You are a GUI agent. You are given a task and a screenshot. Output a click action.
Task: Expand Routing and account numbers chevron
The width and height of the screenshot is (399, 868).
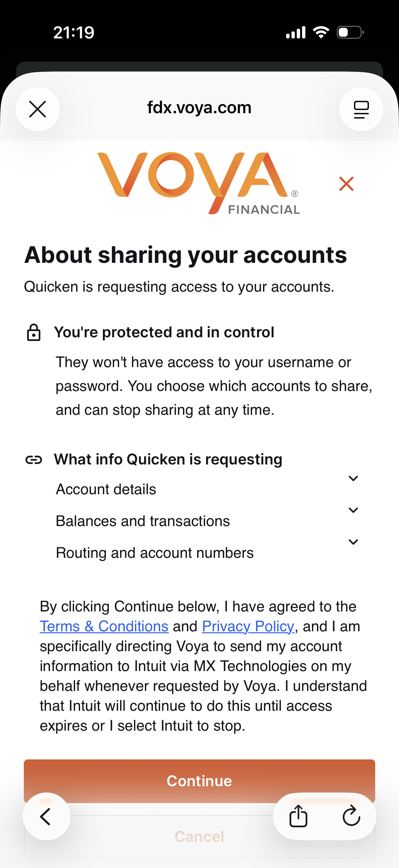pos(353,542)
